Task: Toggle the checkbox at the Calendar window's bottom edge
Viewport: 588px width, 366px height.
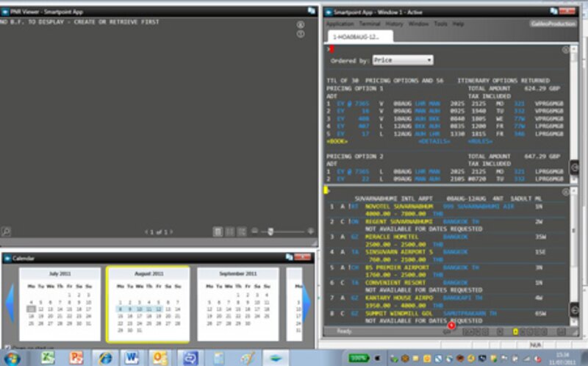Action: [x=7, y=348]
